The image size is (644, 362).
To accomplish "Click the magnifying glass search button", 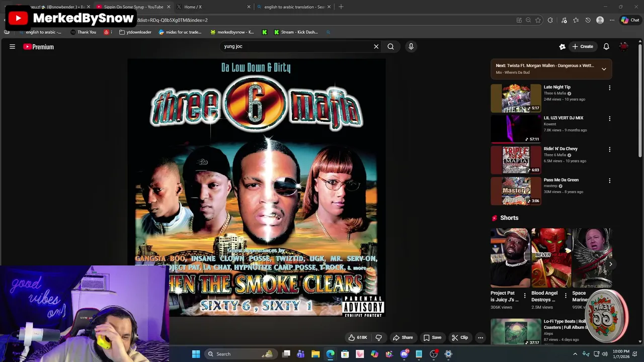I will pyautogui.click(x=390, y=46).
